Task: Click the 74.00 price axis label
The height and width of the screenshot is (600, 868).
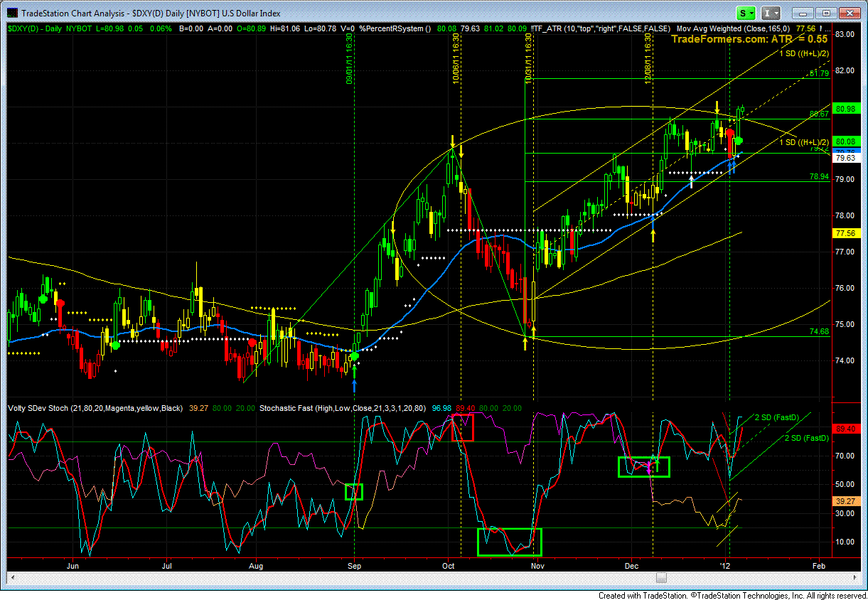Action: [845, 360]
